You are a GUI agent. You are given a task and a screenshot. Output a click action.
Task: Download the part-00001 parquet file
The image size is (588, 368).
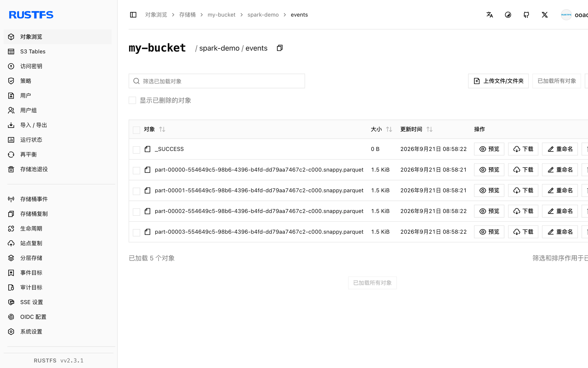(523, 190)
